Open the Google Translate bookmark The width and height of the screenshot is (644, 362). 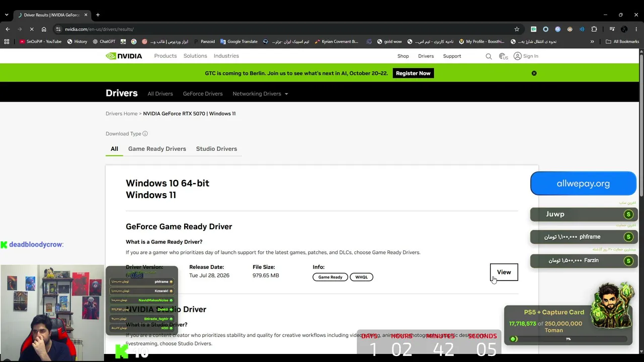238,42
